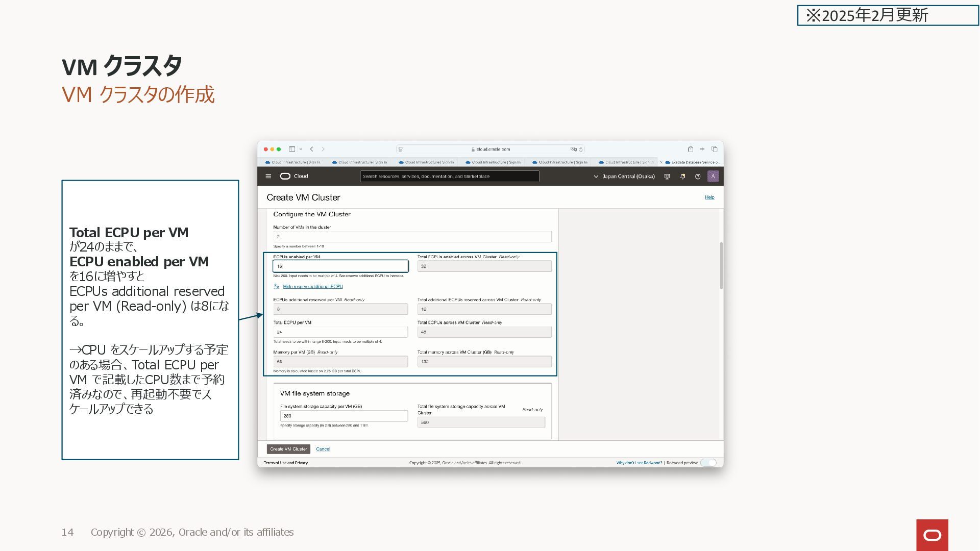The height and width of the screenshot is (551, 980).
Task: Click the Create VM Cluster button
Action: (x=288, y=449)
